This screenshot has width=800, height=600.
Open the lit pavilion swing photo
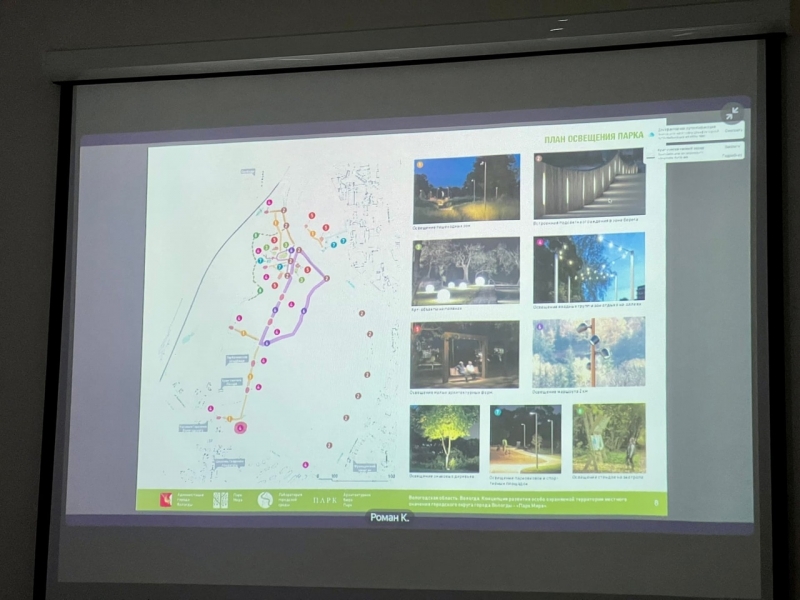(x=464, y=354)
